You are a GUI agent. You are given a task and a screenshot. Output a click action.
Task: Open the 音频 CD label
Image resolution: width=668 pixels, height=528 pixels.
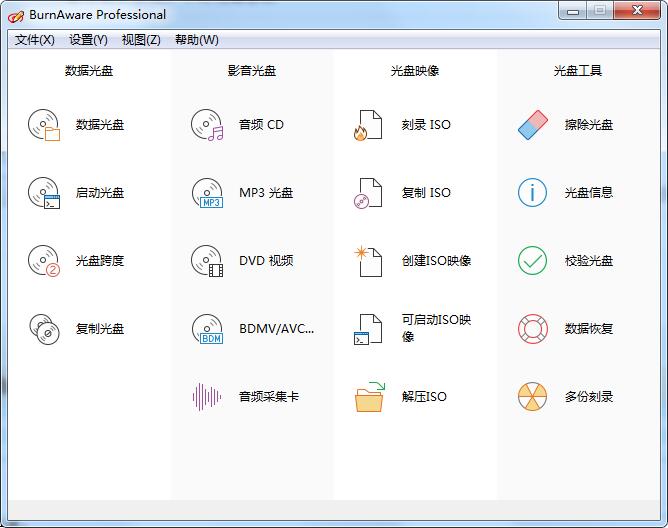click(261, 125)
